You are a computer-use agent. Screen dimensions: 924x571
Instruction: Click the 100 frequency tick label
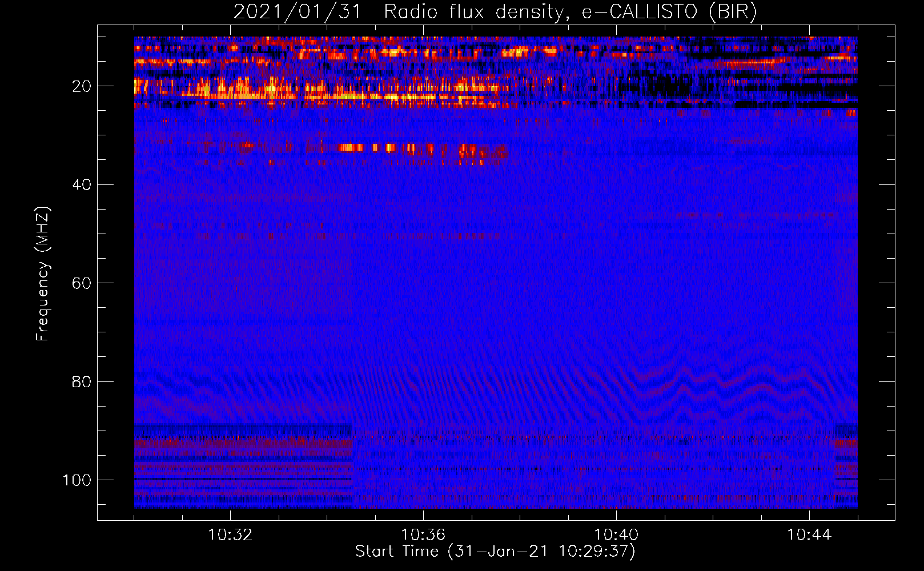coord(77,480)
